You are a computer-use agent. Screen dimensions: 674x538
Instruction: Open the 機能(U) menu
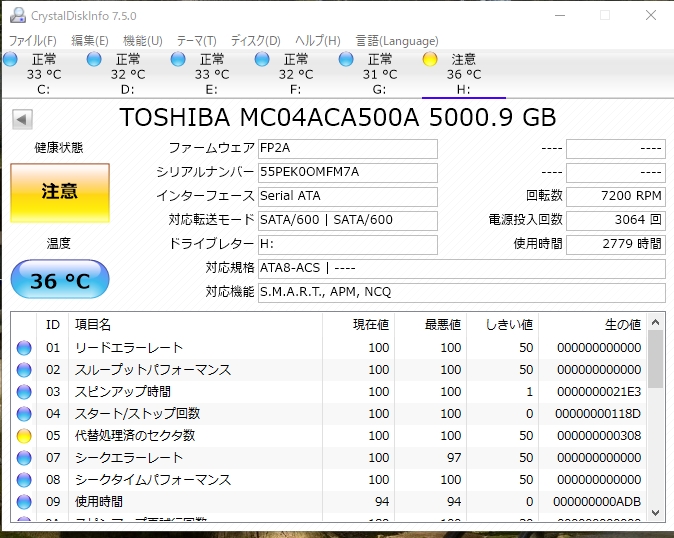(142, 41)
